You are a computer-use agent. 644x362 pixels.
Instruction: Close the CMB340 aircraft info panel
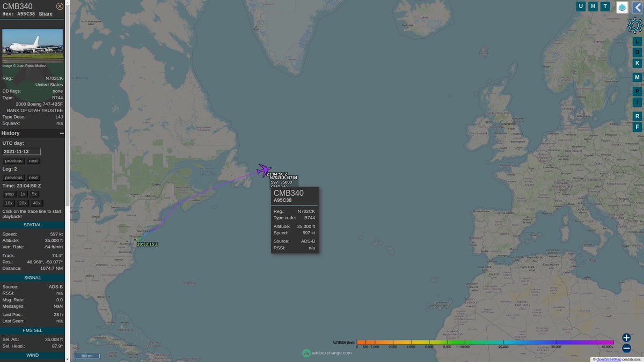[x=60, y=6]
